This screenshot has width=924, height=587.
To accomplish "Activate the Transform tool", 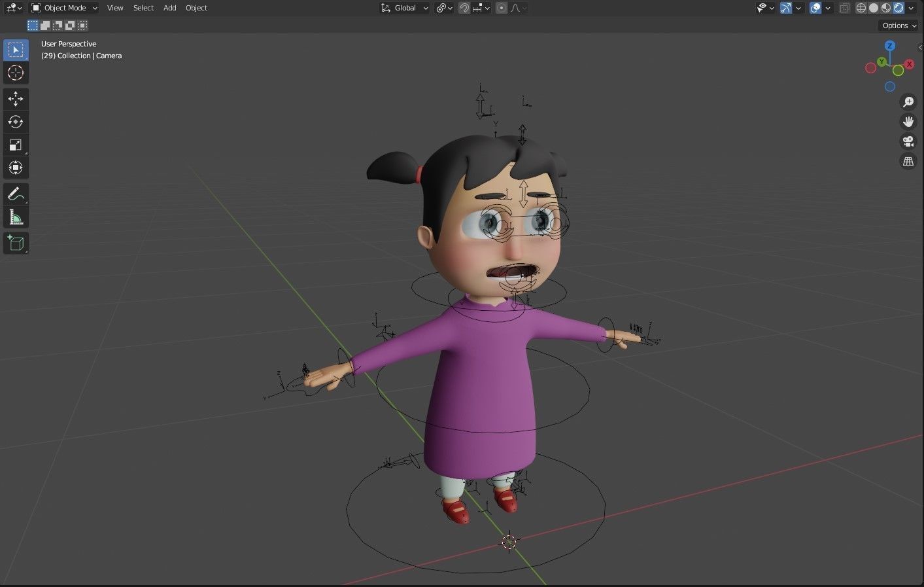I will 16,168.
